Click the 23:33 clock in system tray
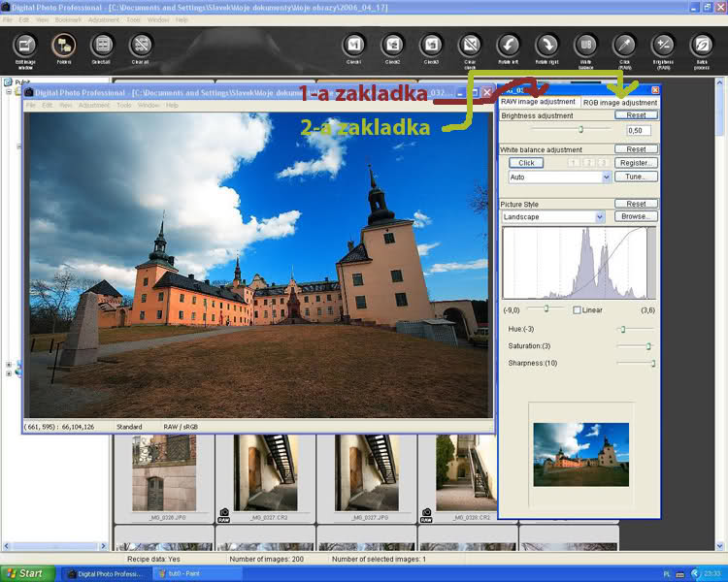Screen dimensions: 728x582 click(x=711, y=574)
